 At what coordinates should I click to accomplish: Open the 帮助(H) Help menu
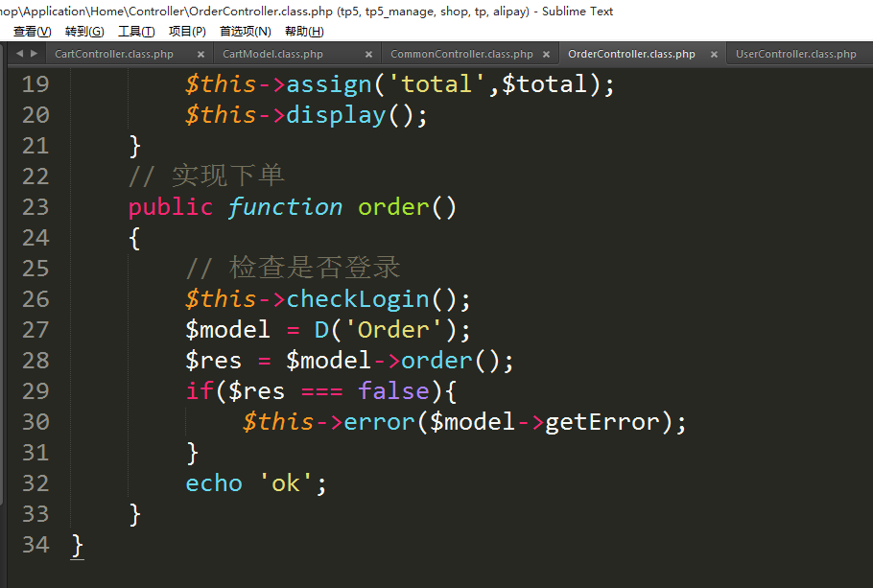click(x=304, y=31)
